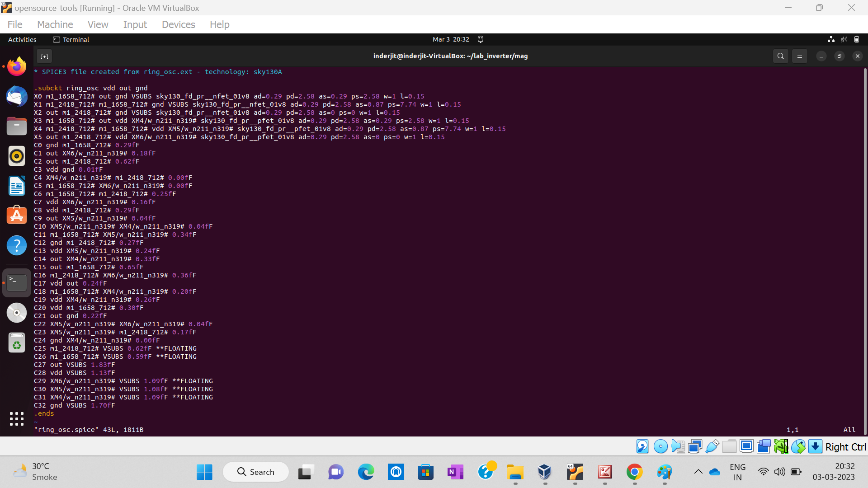Open the new terminal tab button
The width and height of the screenshot is (868, 488).
click(44, 56)
